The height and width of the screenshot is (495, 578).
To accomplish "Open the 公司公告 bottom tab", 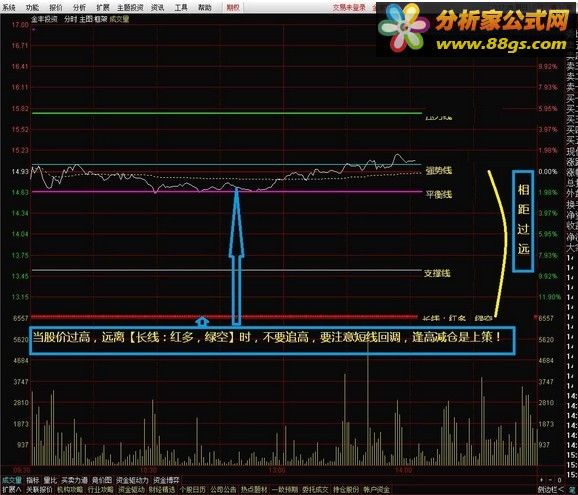I will click(x=223, y=489).
